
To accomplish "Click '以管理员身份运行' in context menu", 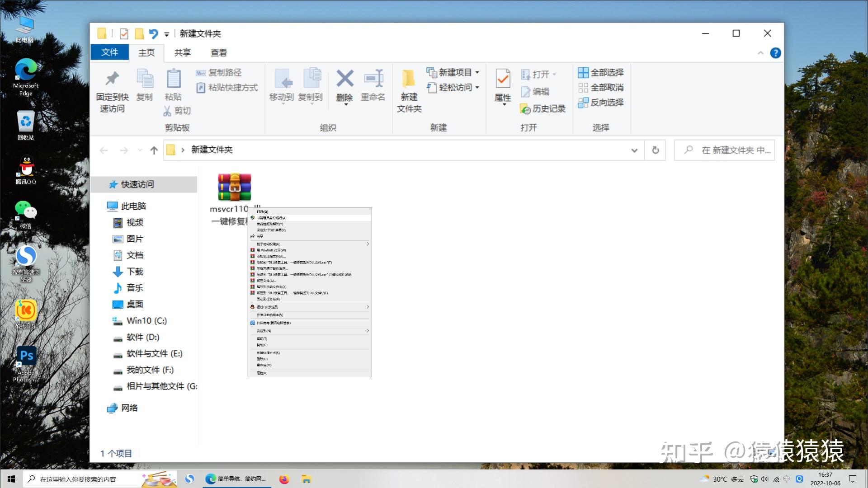I will coord(272,218).
